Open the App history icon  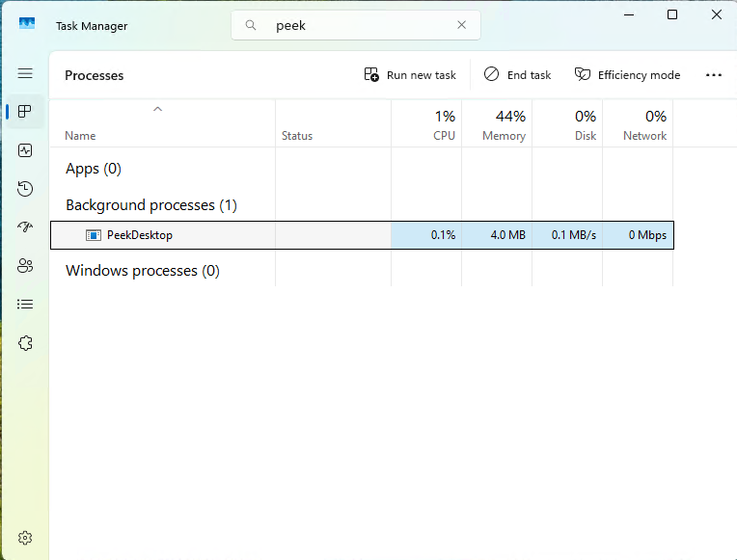click(26, 189)
